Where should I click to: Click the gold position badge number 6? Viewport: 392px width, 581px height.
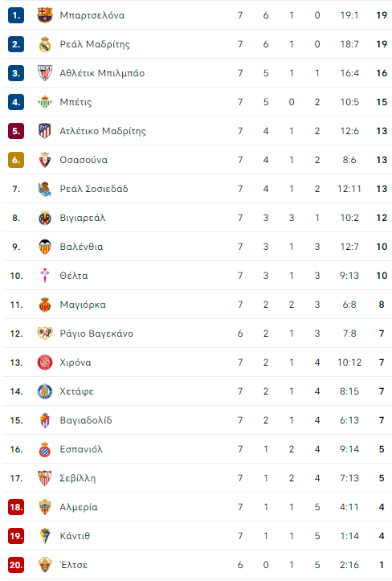click(x=16, y=160)
